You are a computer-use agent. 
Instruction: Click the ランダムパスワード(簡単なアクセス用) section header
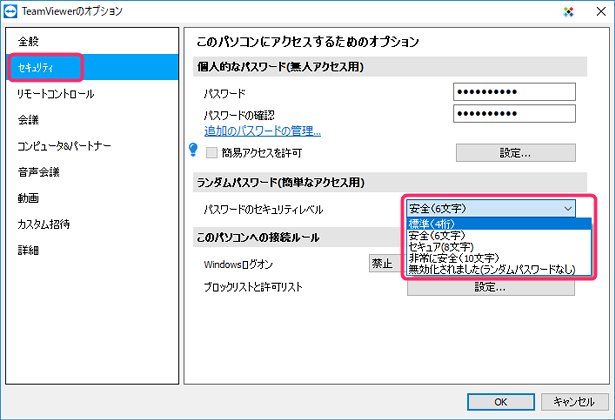tap(390, 182)
